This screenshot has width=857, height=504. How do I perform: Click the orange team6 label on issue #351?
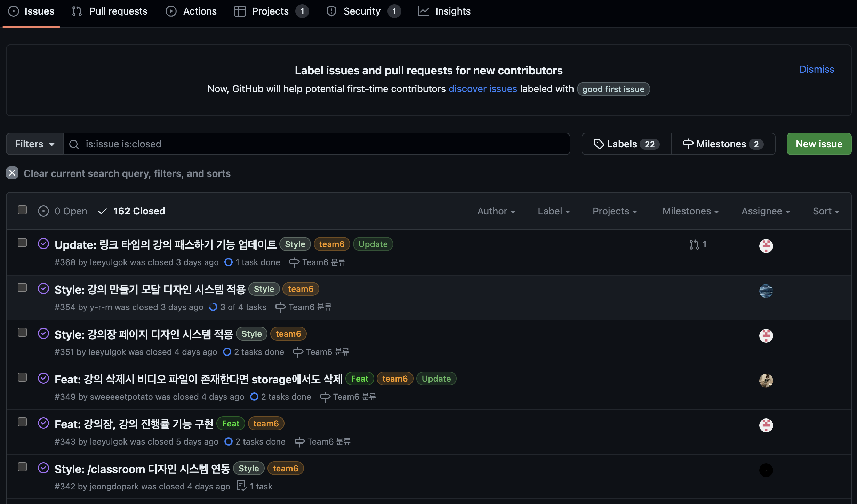click(288, 334)
